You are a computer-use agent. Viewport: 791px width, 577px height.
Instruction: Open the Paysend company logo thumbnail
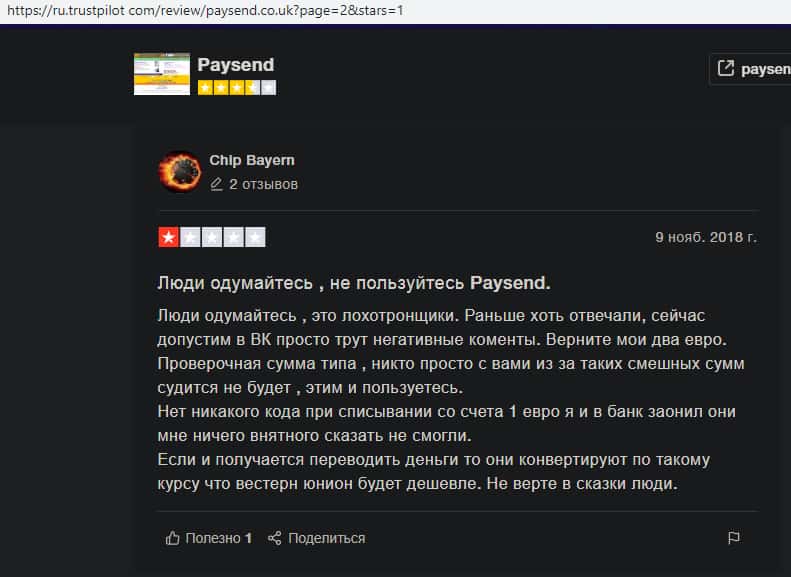tap(162, 74)
